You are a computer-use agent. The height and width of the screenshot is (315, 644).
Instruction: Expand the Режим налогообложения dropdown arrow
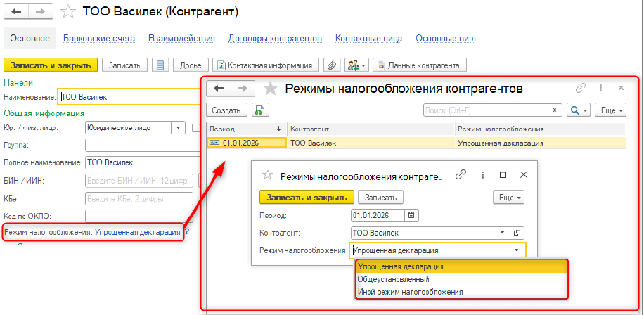[517, 250]
